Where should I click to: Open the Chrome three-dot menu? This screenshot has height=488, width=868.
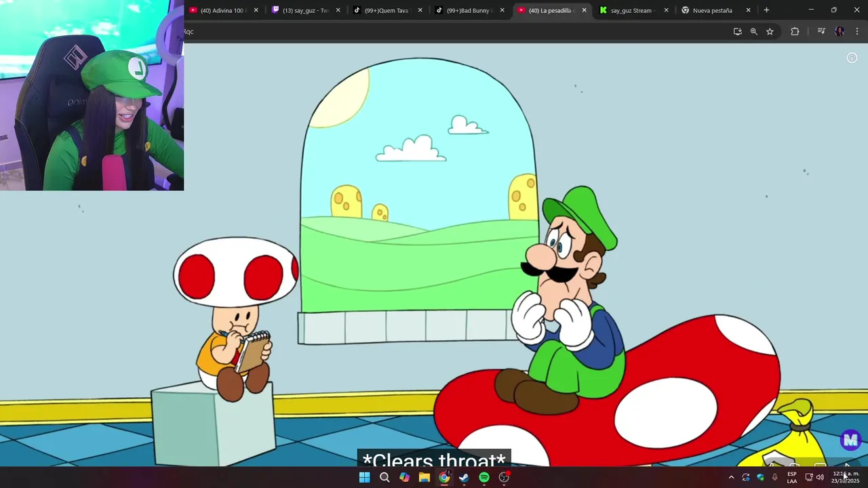click(857, 31)
